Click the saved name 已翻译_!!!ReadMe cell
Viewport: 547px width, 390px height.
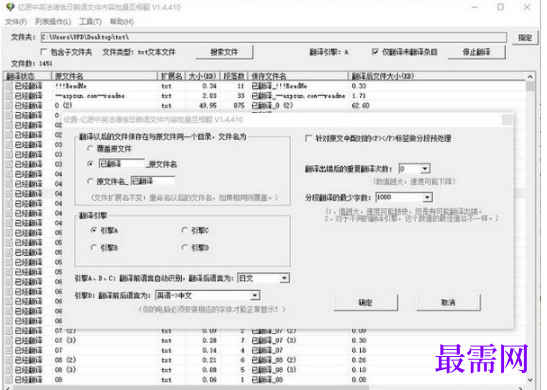279,86
